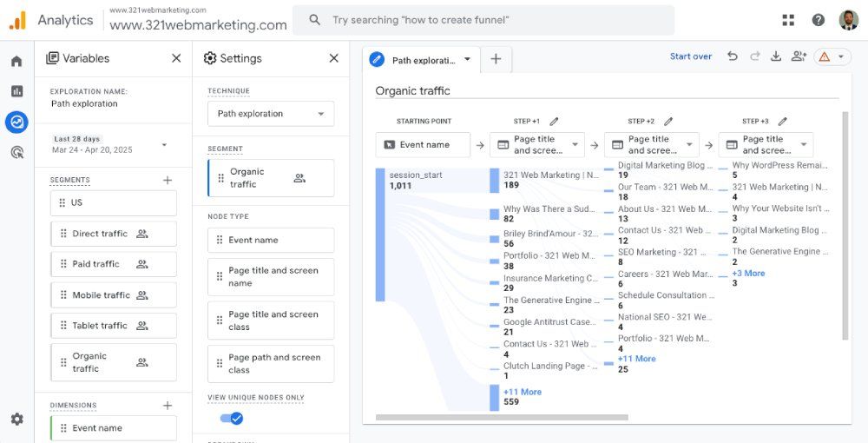
Task: Open the Reports bar chart icon
Action: [x=16, y=91]
